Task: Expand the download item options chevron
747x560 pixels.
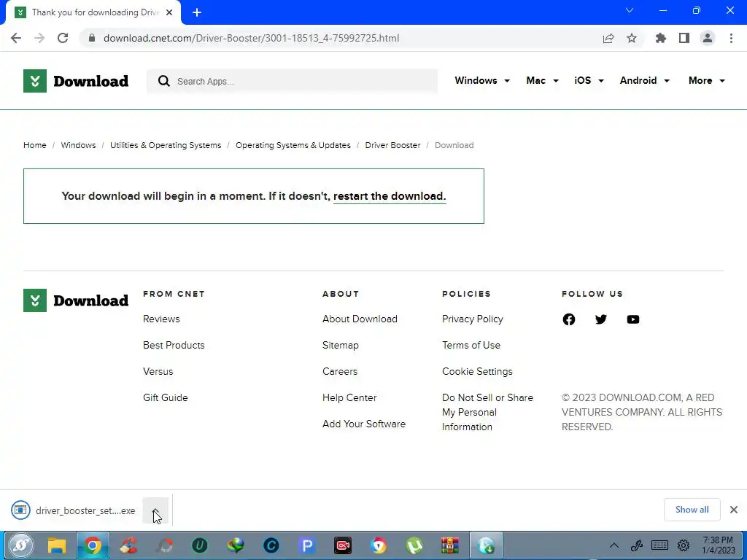Action: point(155,510)
